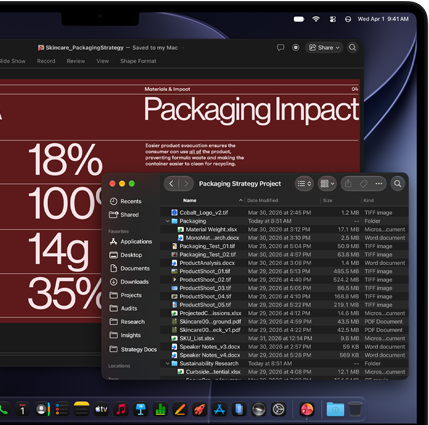429x425 pixels.
Task: Open Control Center in menu bar
Action: (333, 19)
